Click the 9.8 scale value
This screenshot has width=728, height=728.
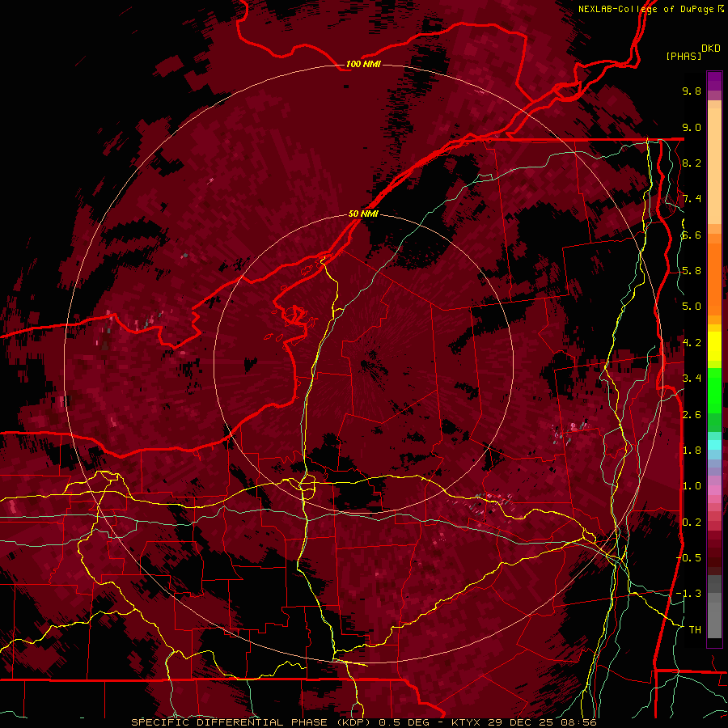click(x=692, y=91)
